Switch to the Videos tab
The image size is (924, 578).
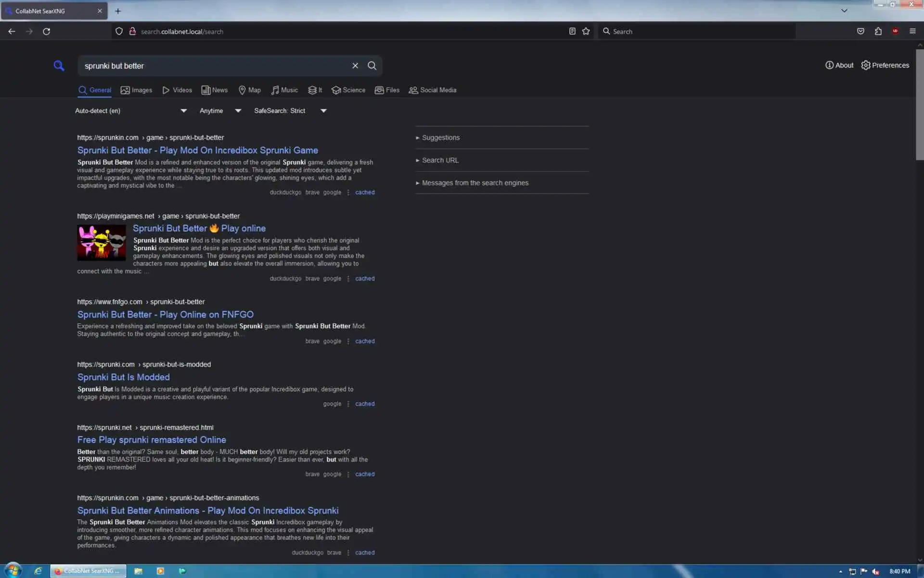tap(177, 90)
